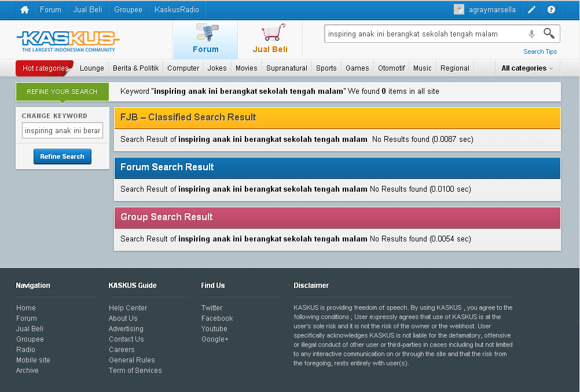Image resolution: width=580 pixels, height=392 pixels.
Task: Open the Lounge category
Action: click(x=91, y=68)
